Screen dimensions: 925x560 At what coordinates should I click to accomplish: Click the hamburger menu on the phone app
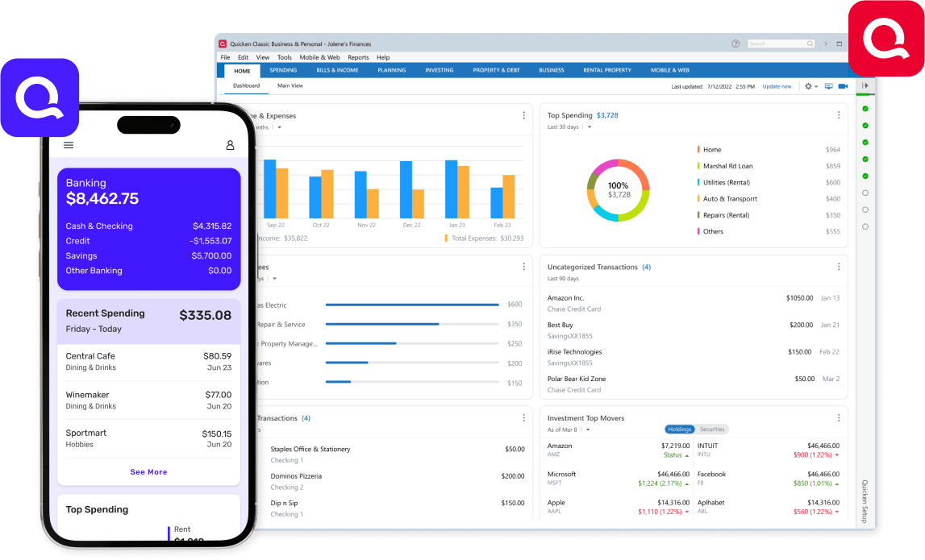[x=69, y=145]
